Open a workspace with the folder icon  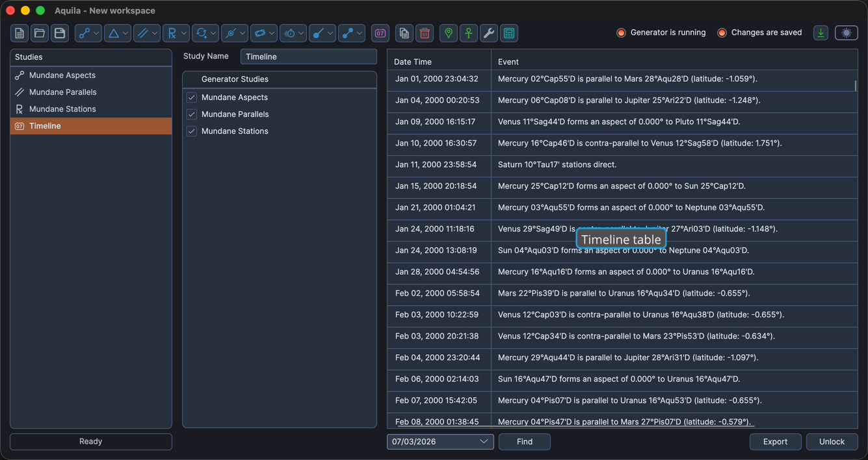coord(40,33)
